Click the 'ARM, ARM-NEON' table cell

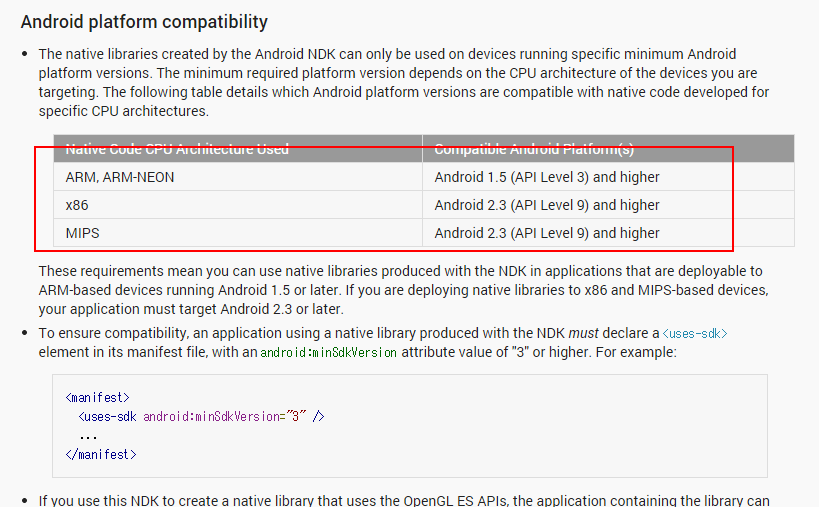[238, 177]
